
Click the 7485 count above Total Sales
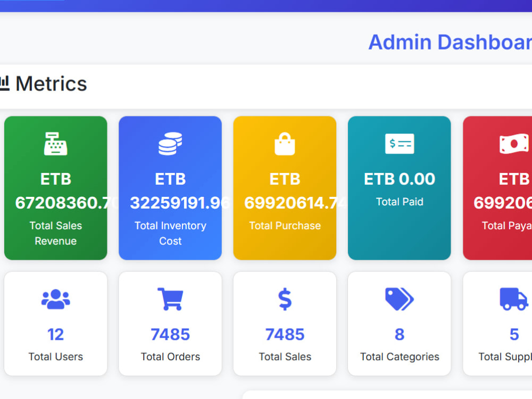pyautogui.click(x=285, y=335)
